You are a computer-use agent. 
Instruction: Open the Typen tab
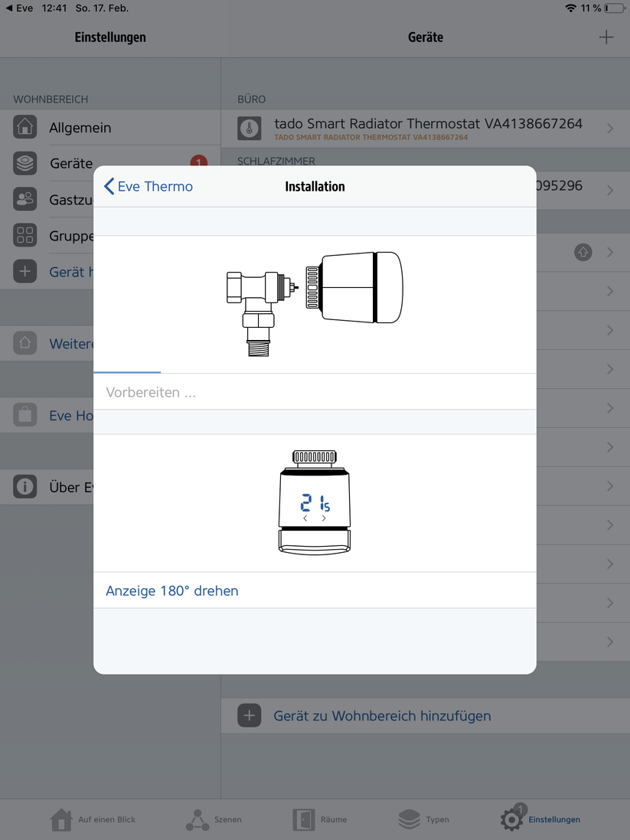[424, 819]
